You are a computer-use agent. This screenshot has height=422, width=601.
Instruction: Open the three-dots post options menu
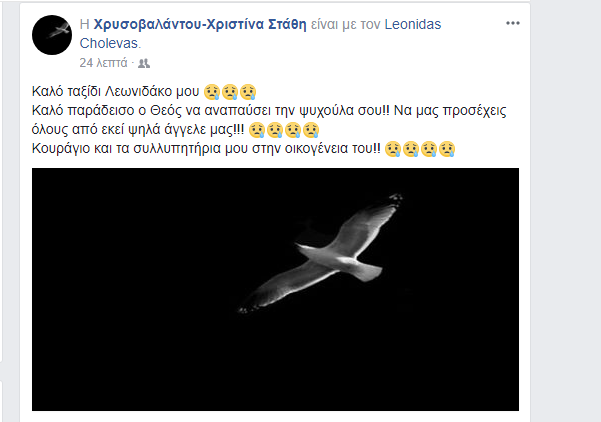[x=512, y=23]
